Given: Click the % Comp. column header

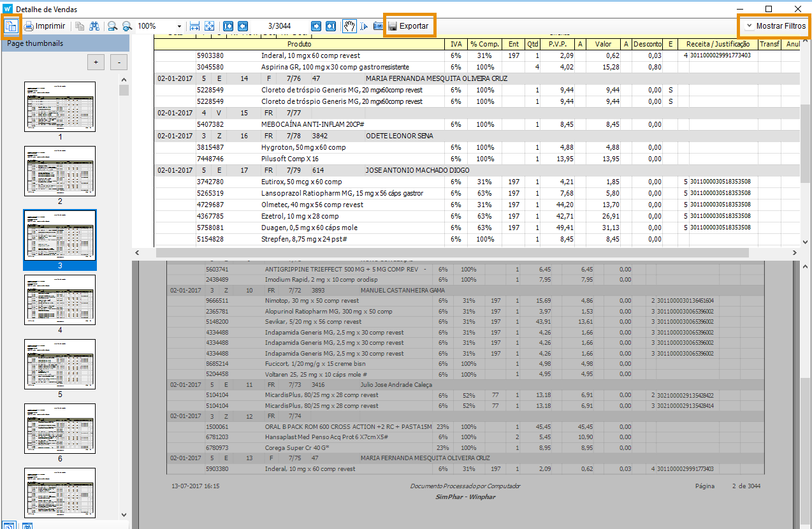Looking at the screenshot, I should tap(485, 44).
